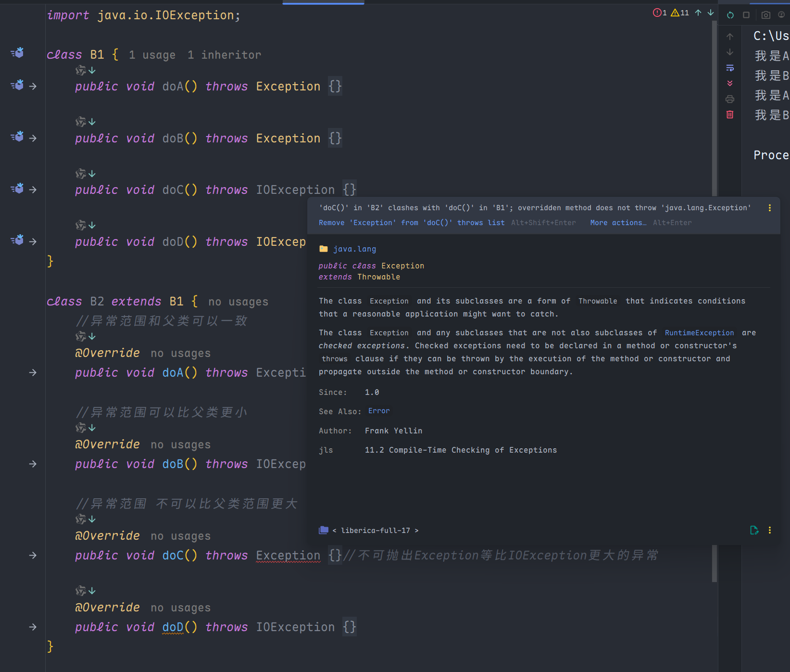Click the @Override annotation above B2 doB()
790x672 pixels.
tap(107, 444)
